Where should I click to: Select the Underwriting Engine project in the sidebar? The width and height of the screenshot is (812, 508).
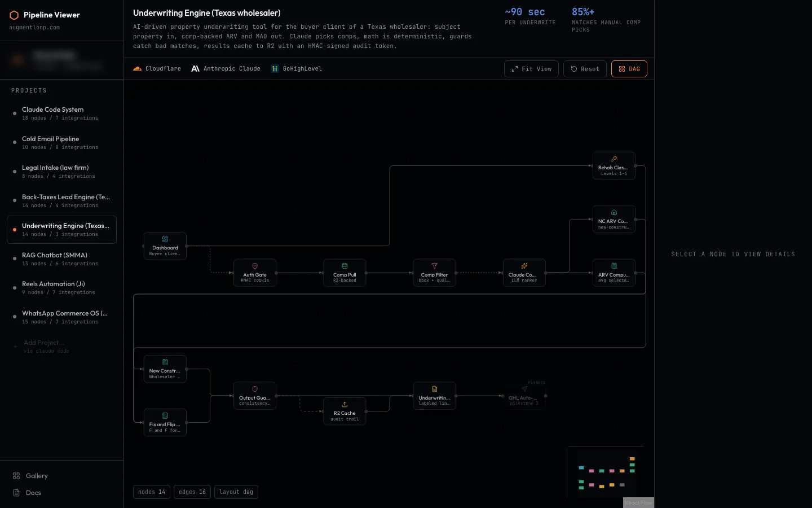pyautogui.click(x=61, y=230)
